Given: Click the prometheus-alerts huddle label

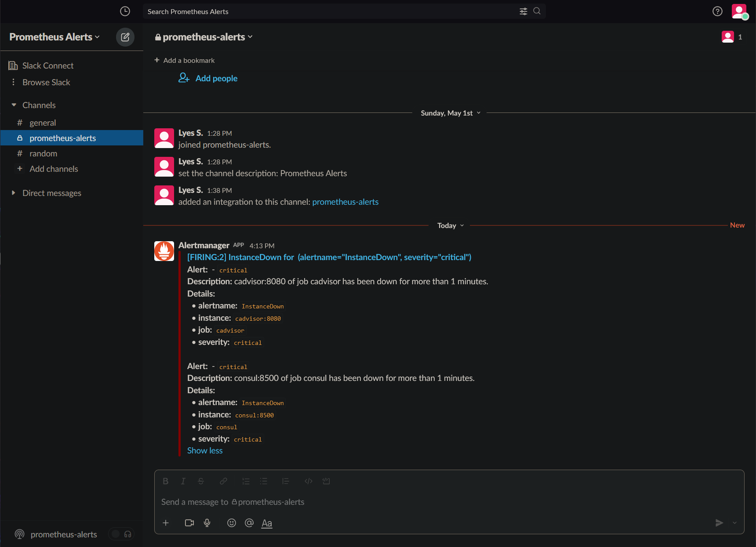Looking at the screenshot, I should click(x=64, y=534).
